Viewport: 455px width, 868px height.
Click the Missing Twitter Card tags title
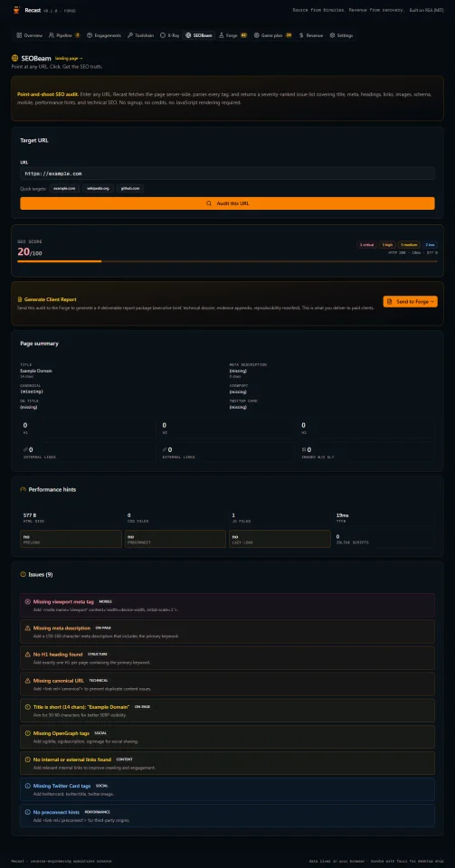[x=62, y=786]
